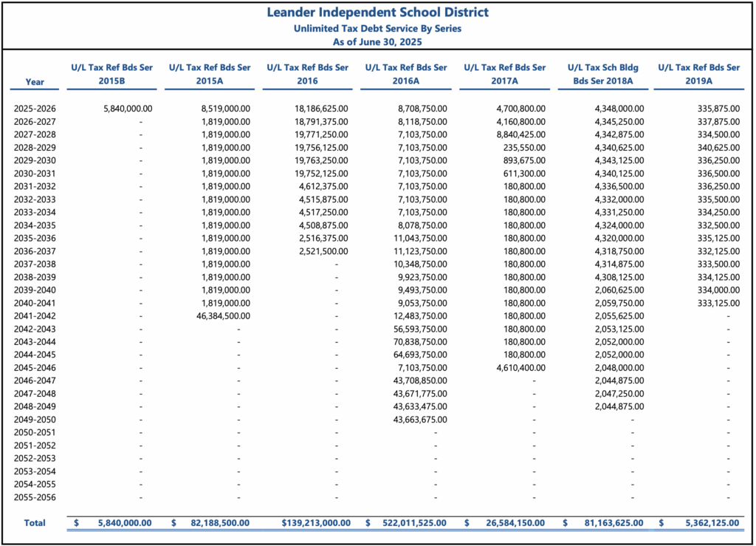Image resolution: width=756 pixels, height=546 pixels.
Task: Click the Year column header
Action: tap(35, 82)
